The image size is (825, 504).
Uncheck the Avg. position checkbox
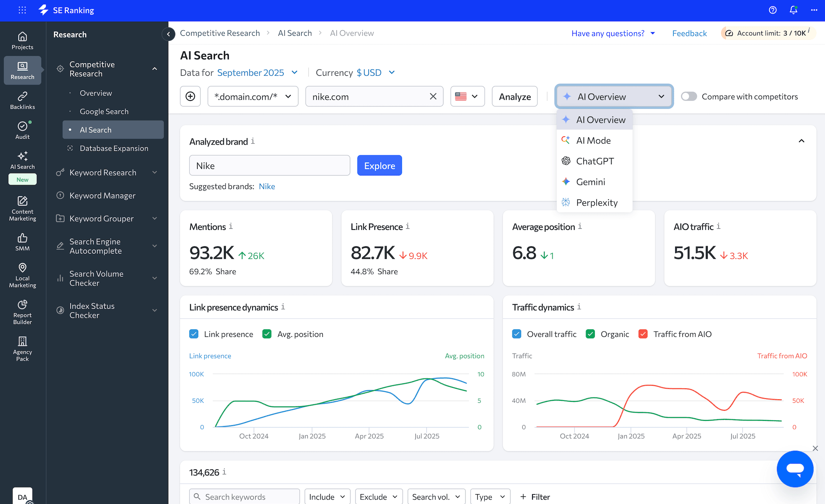point(267,334)
